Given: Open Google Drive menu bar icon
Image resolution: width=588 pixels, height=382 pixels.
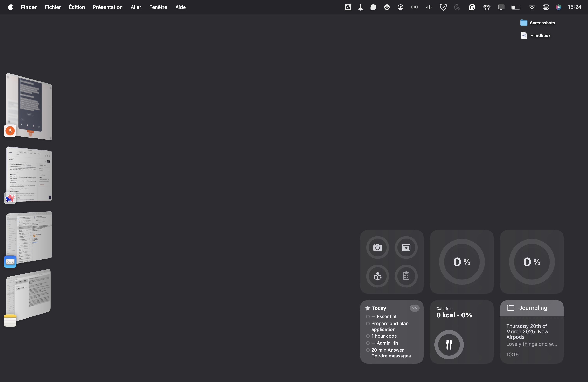Looking at the screenshot, I should 347,7.
